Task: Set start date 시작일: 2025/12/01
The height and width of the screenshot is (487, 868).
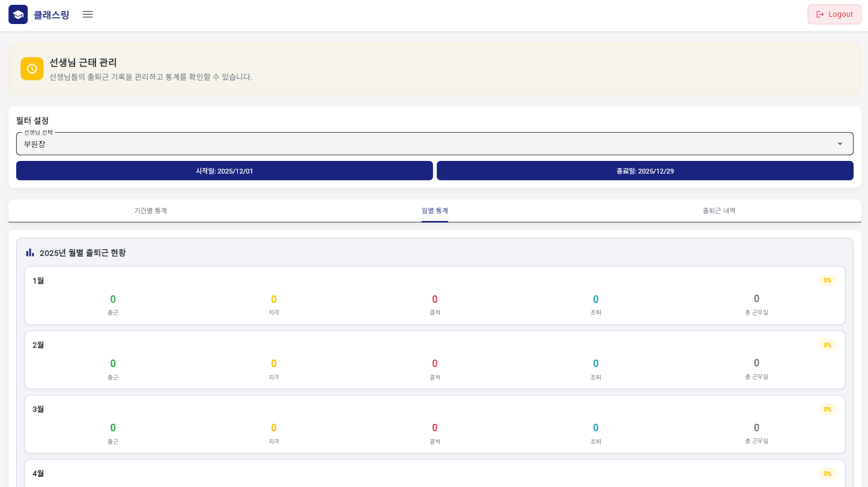Action: [x=224, y=171]
